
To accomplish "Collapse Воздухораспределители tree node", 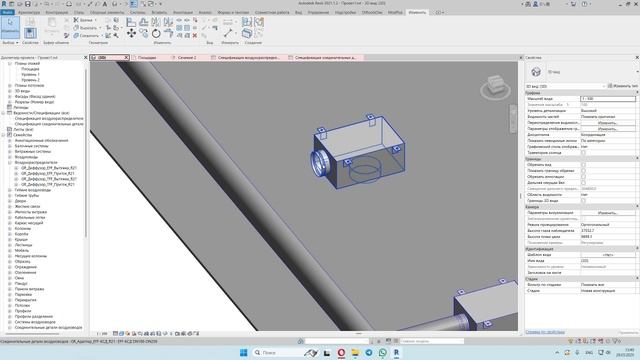I will (x=10, y=162).
